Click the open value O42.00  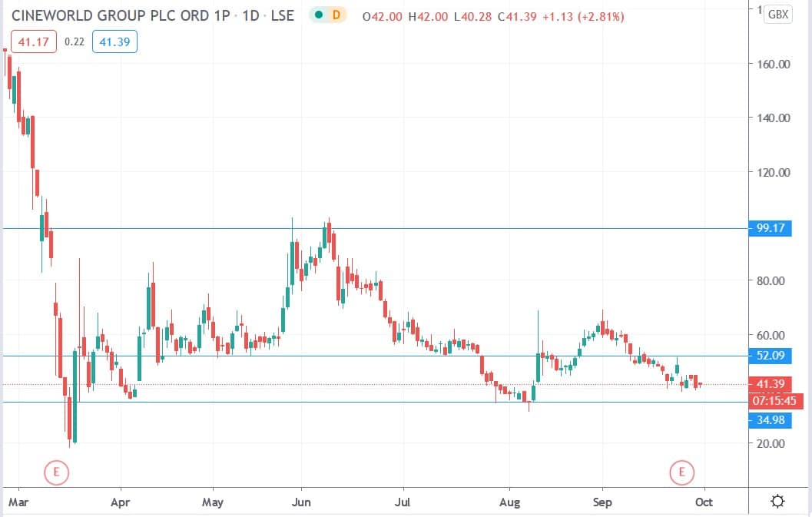click(x=382, y=17)
